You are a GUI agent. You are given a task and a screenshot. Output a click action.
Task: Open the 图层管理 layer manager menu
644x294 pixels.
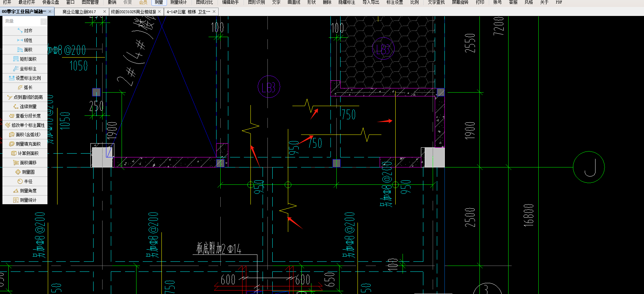pyautogui.click(x=90, y=2)
